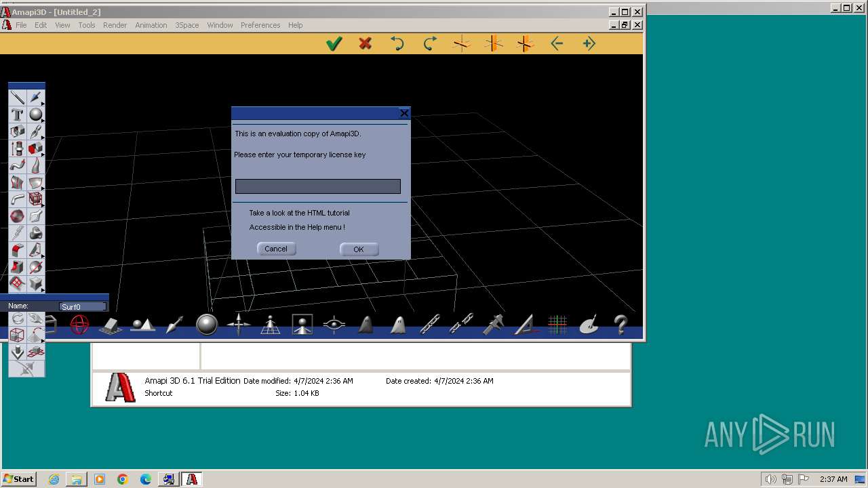Click the third orange axis constraint icon

(x=526, y=44)
